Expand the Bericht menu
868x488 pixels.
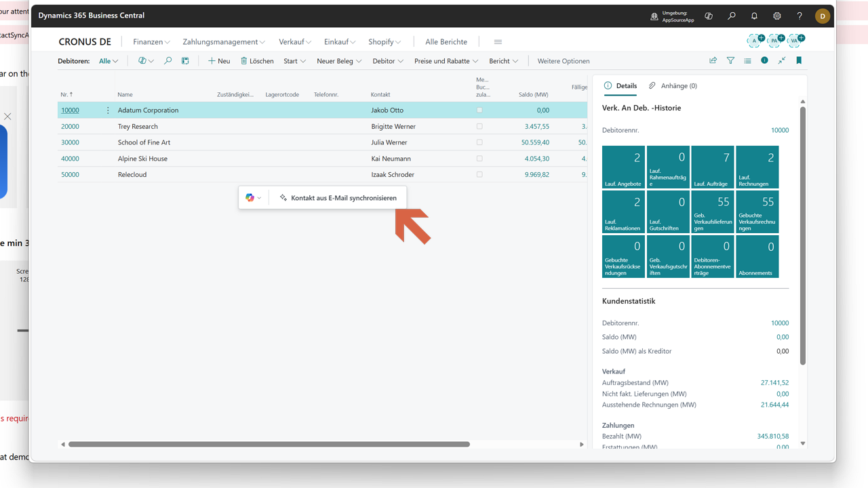[503, 61]
